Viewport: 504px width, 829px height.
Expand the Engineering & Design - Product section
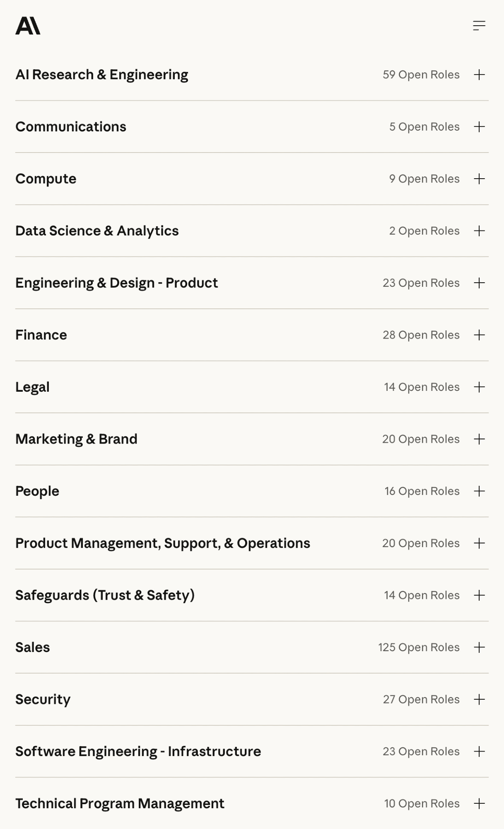[116, 283]
